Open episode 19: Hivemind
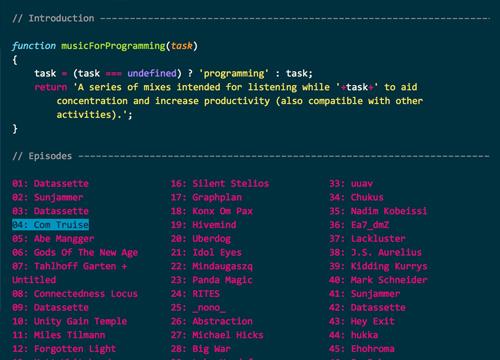 click(204, 225)
